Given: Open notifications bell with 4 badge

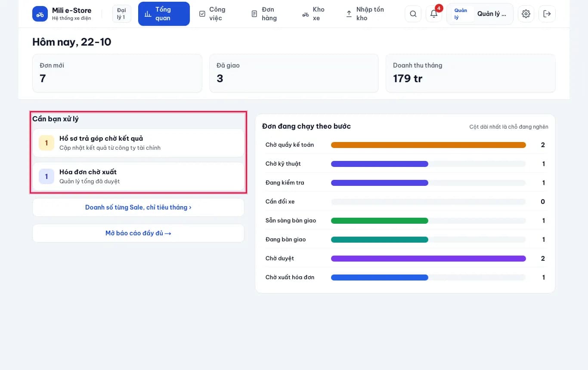Looking at the screenshot, I should [x=434, y=14].
